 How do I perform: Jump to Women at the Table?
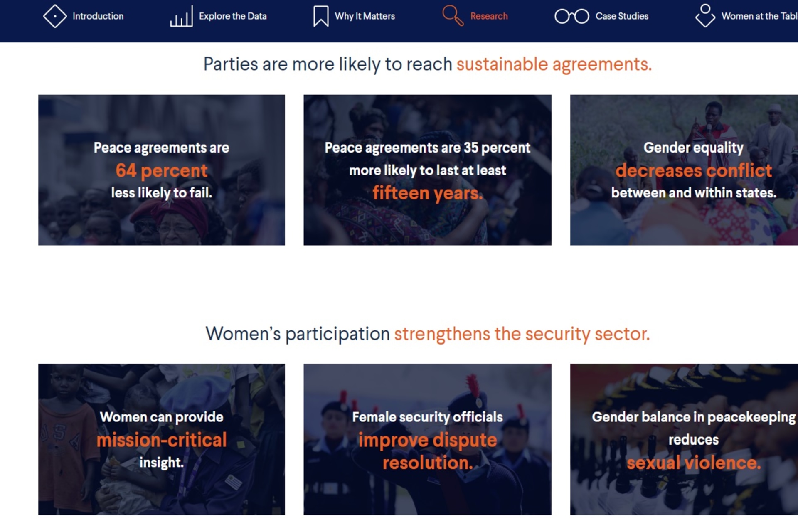pyautogui.click(x=759, y=16)
